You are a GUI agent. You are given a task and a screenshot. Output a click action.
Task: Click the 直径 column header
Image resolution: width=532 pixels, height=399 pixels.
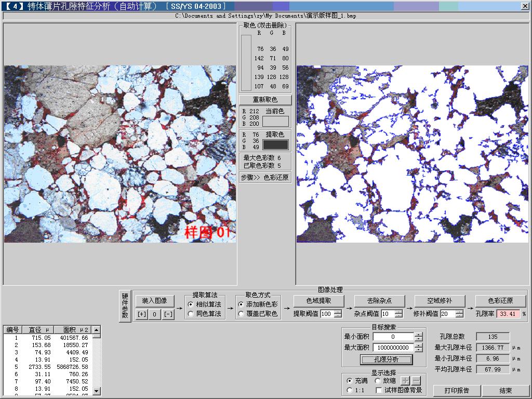(x=38, y=330)
